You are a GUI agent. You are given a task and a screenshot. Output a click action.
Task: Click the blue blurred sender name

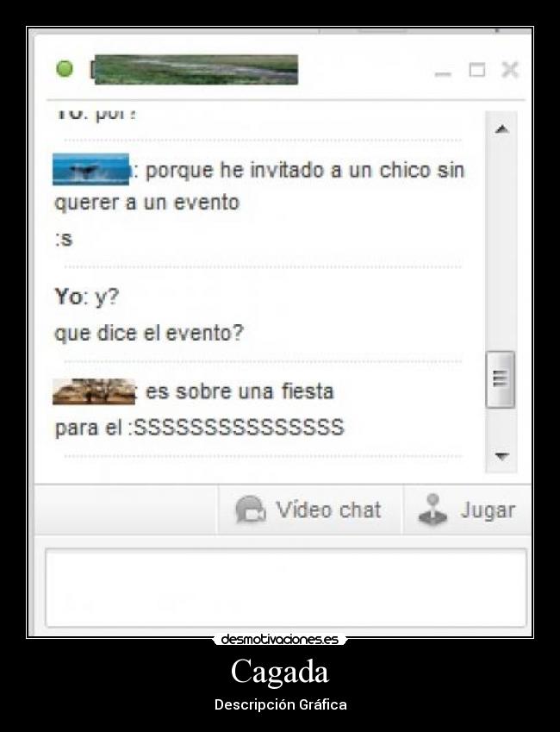click(91, 170)
